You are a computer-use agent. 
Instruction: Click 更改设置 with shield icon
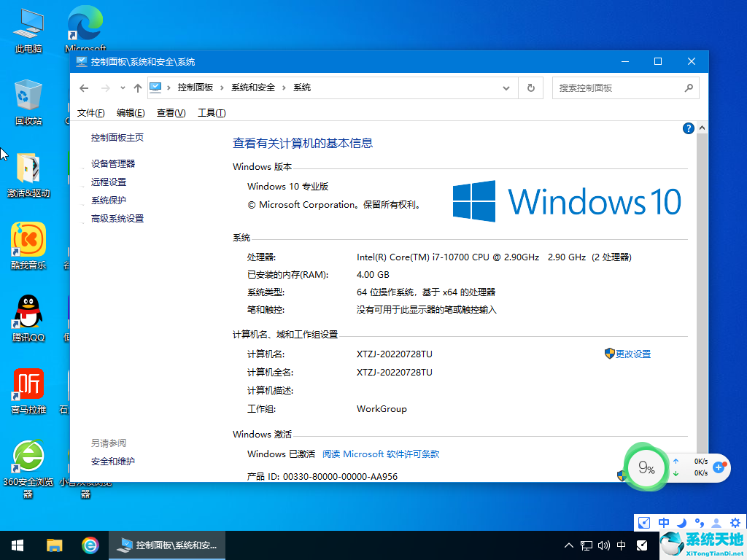627,354
